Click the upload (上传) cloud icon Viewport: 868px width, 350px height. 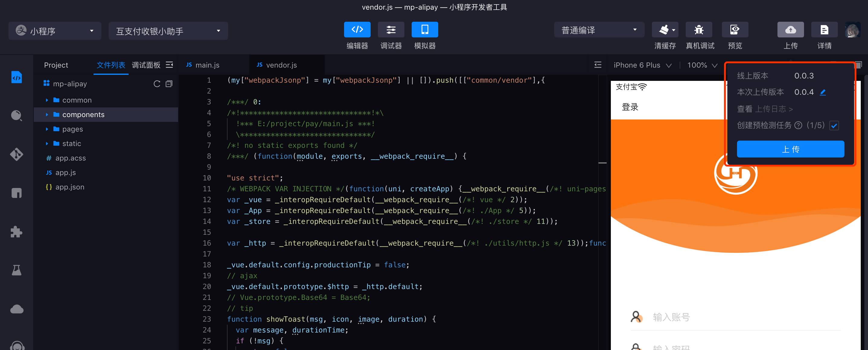tap(790, 30)
